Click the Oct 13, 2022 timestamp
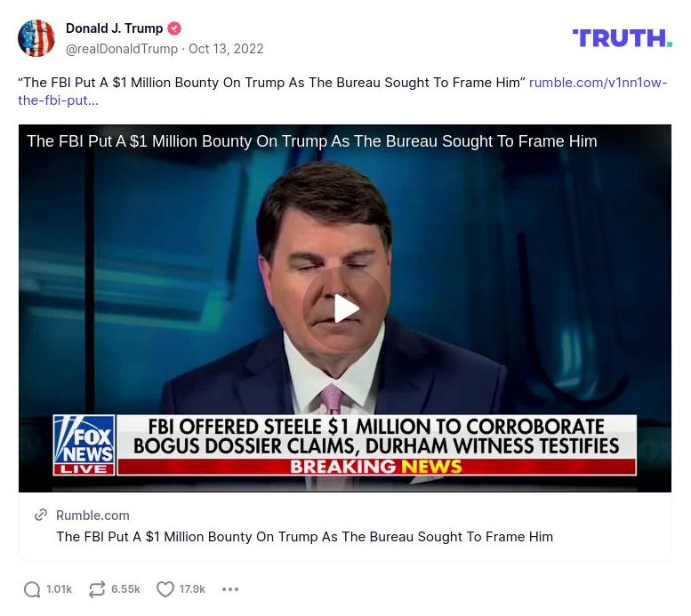 tap(226, 49)
